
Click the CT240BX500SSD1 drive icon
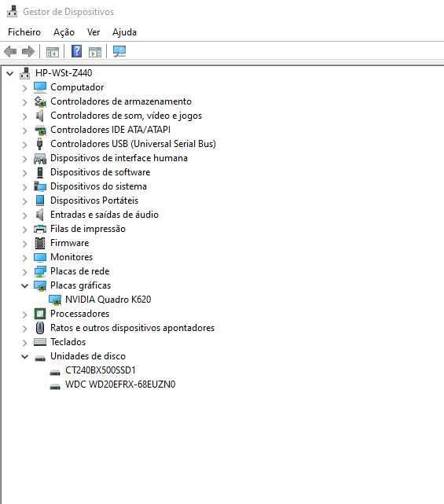[55, 372]
